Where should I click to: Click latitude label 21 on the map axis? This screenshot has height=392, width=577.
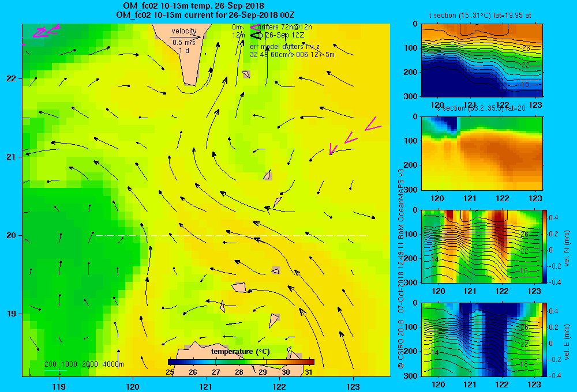point(12,157)
